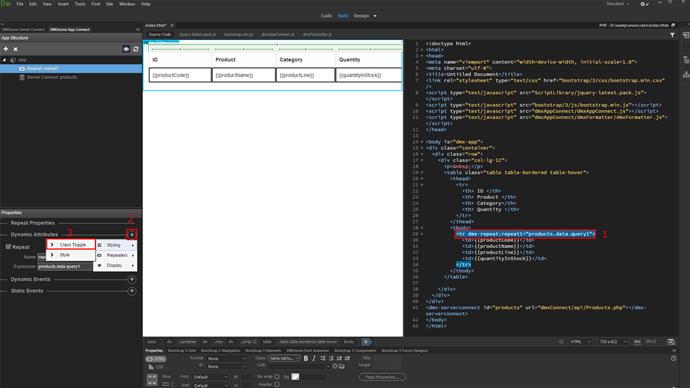Toggle the Repeat checkbox

coord(8,247)
